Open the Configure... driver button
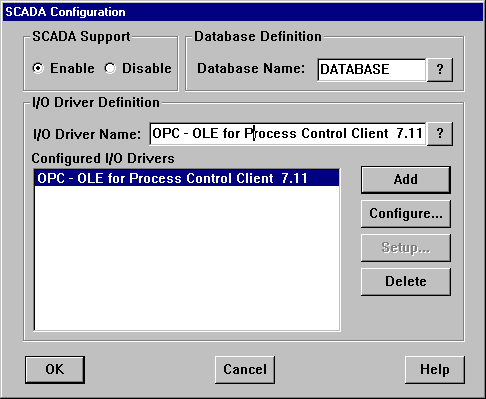Image resolution: width=486 pixels, height=399 pixels. click(x=406, y=214)
